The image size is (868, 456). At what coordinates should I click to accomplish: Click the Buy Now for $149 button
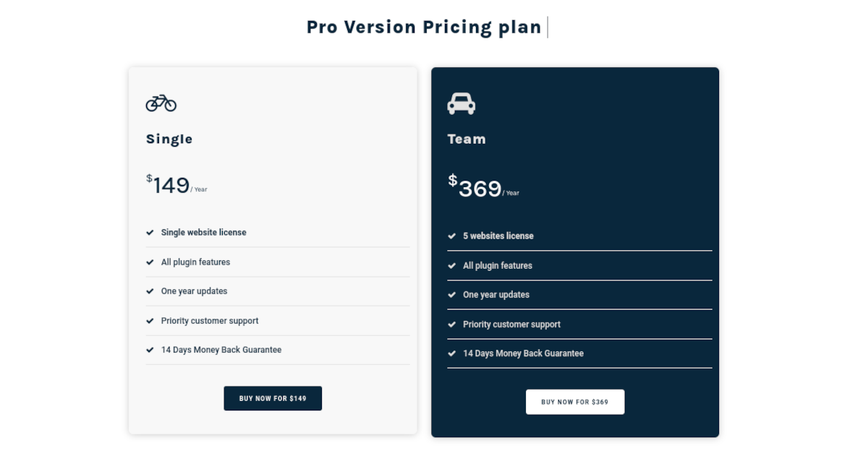click(x=273, y=398)
